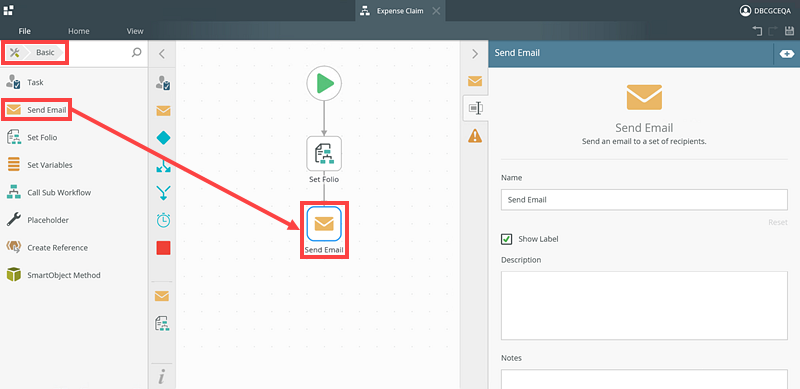800x389 pixels.
Task: Click the green Start play node
Action: (x=324, y=83)
